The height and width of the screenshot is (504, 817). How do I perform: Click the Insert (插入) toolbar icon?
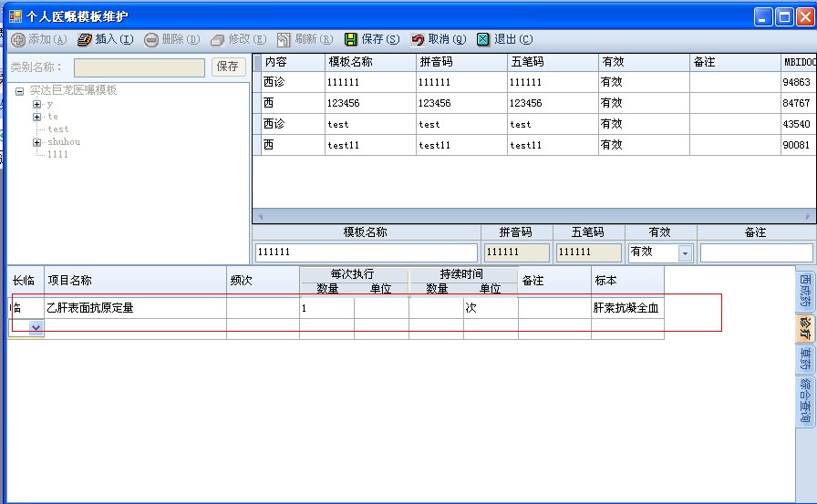pyautogui.click(x=85, y=39)
